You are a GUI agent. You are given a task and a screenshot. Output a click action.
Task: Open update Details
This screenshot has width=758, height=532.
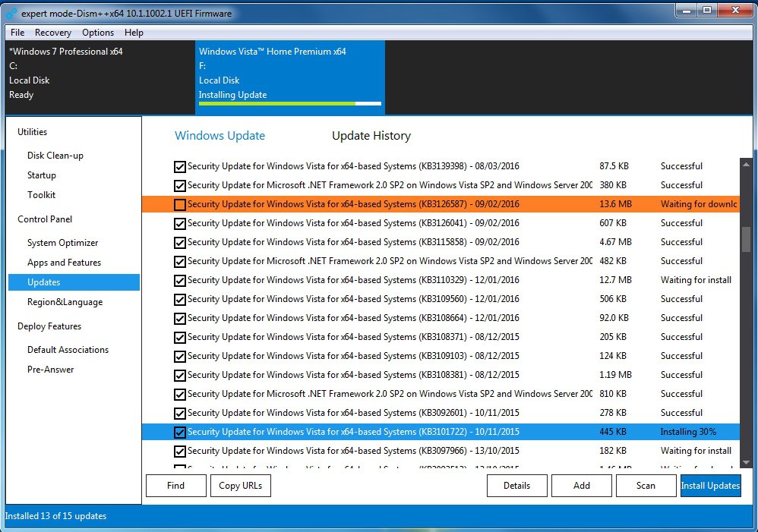[x=516, y=486]
